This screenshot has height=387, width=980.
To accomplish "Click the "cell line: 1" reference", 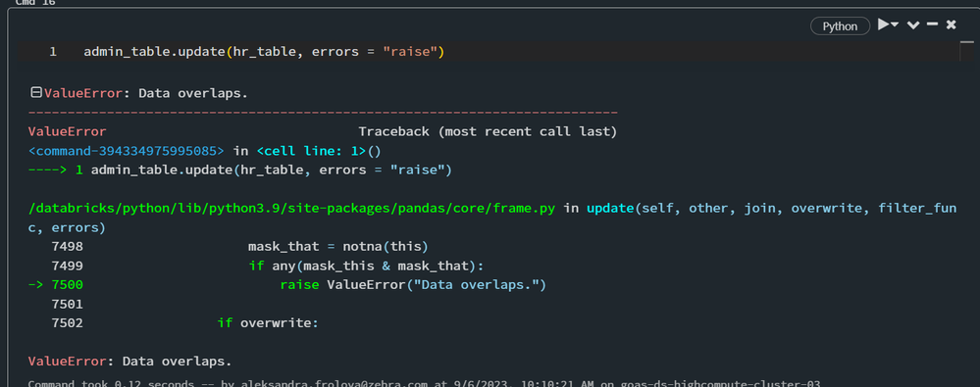I will [x=313, y=151].
